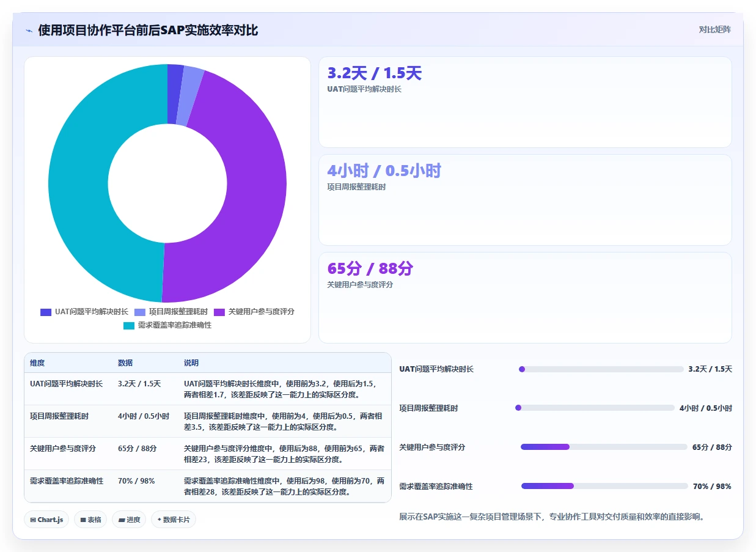Toggle 关键用户参与度评分 legend entry
The image size is (756, 552).
pyautogui.click(x=254, y=312)
